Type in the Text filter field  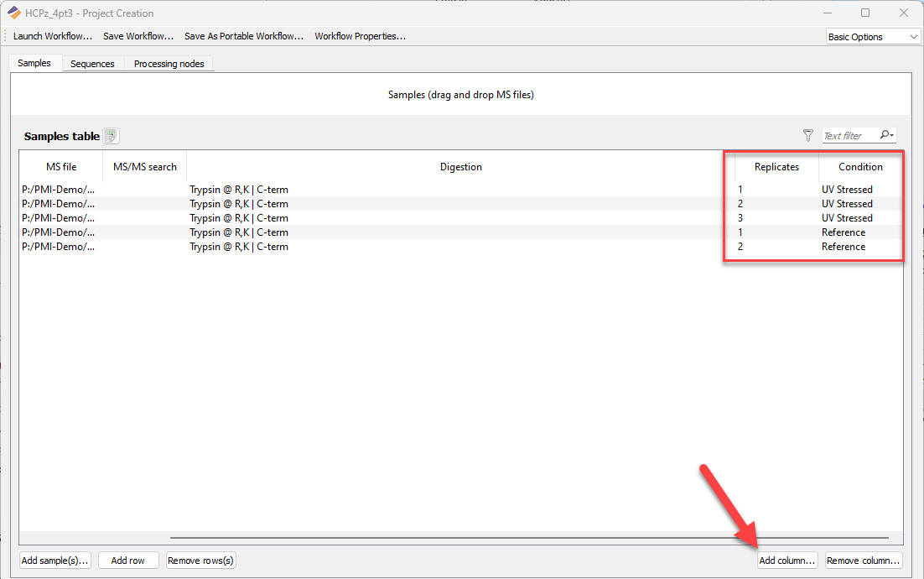coord(849,135)
